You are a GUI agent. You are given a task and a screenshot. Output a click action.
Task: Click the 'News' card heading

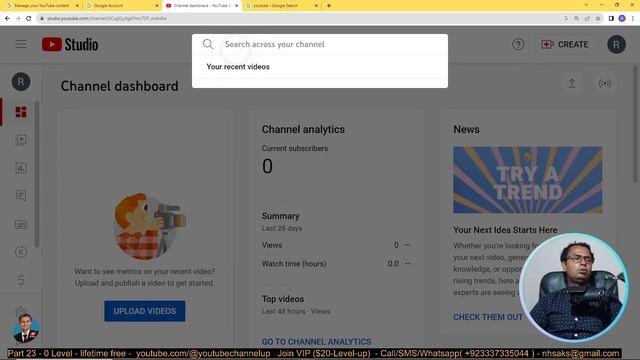point(466,129)
